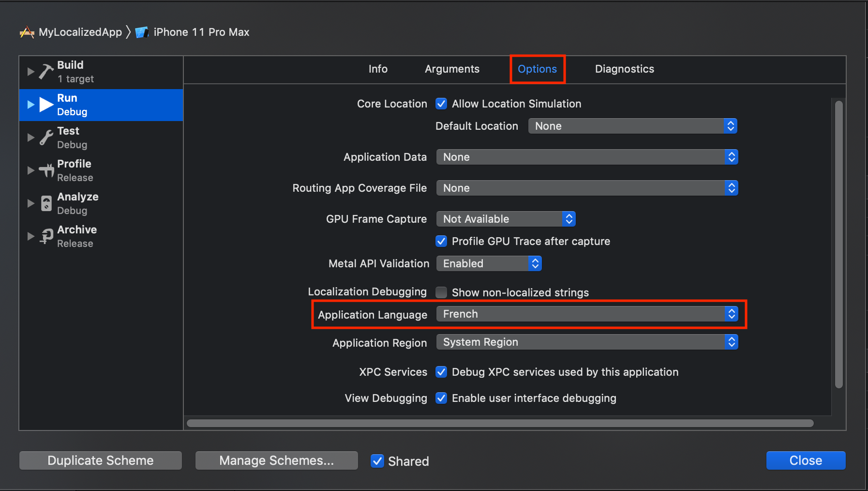Image resolution: width=868 pixels, height=491 pixels.
Task: Click the Build hammer icon
Action: pyautogui.click(x=46, y=72)
